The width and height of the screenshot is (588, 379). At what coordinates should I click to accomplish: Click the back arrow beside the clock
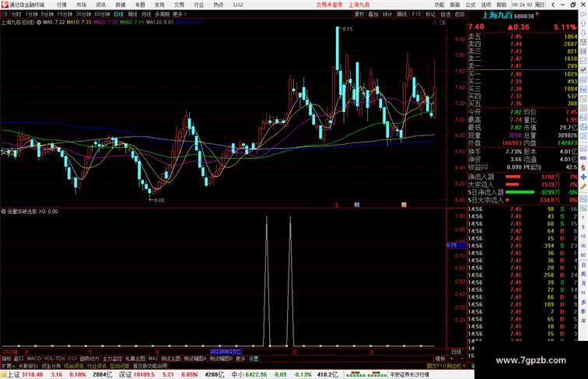553,5
